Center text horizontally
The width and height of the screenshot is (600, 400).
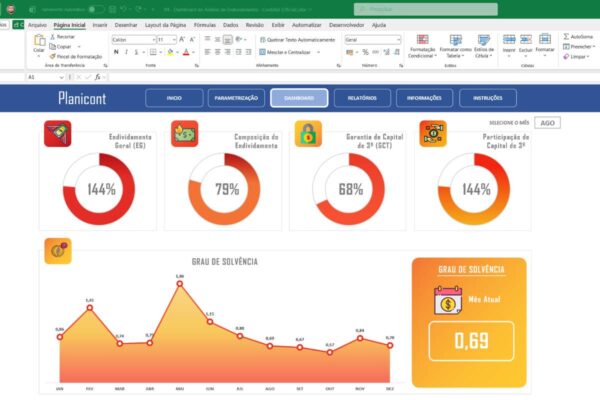(217, 52)
